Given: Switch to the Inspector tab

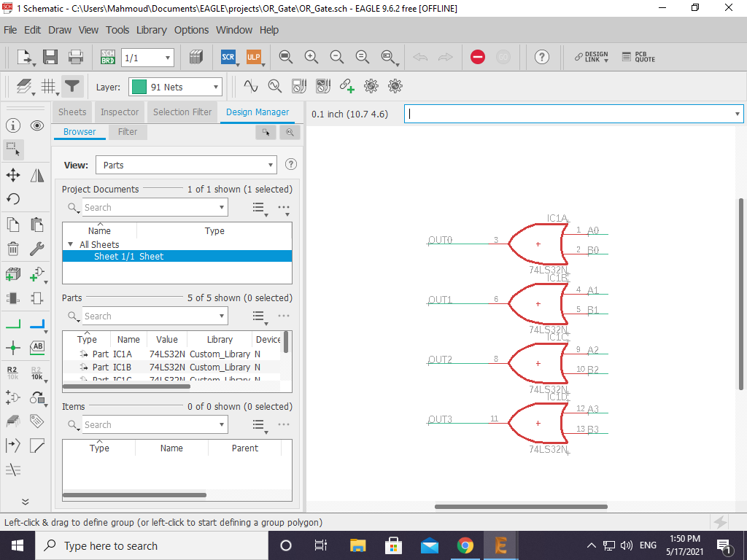Looking at the screenshot, I should pyautogui.click(x=119, y=112).
